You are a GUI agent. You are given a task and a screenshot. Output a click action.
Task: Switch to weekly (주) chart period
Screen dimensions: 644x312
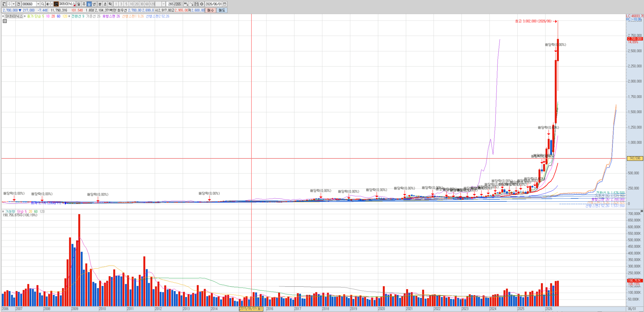coord(84,4)
